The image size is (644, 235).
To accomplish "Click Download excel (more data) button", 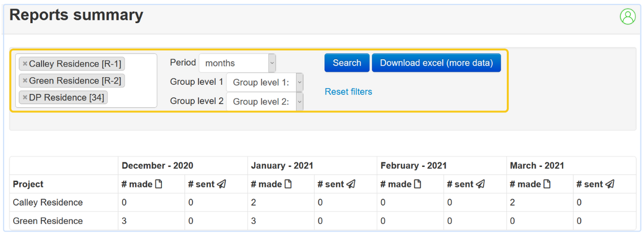I will 436,63.
